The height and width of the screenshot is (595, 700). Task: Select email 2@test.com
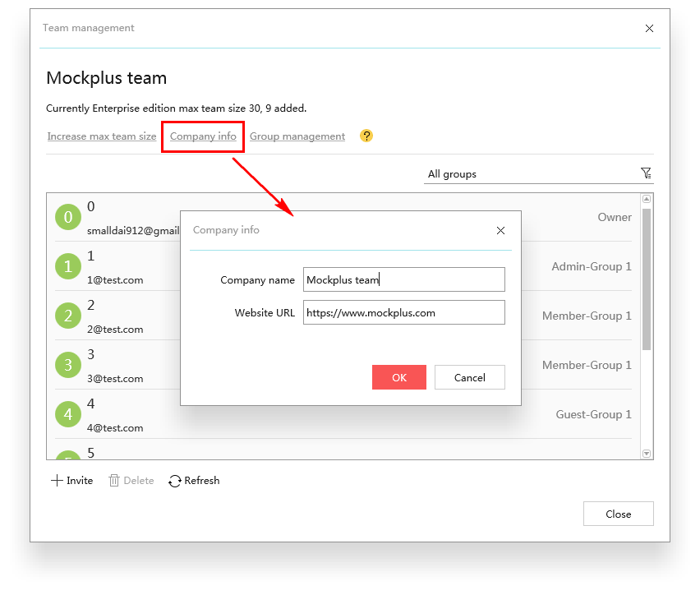coord(115,330)
